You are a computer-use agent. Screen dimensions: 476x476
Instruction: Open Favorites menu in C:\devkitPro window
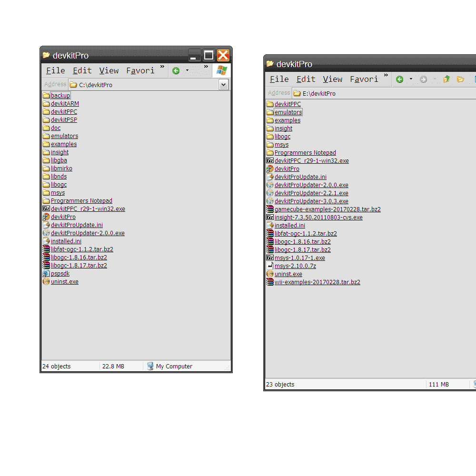click(140, 71)
